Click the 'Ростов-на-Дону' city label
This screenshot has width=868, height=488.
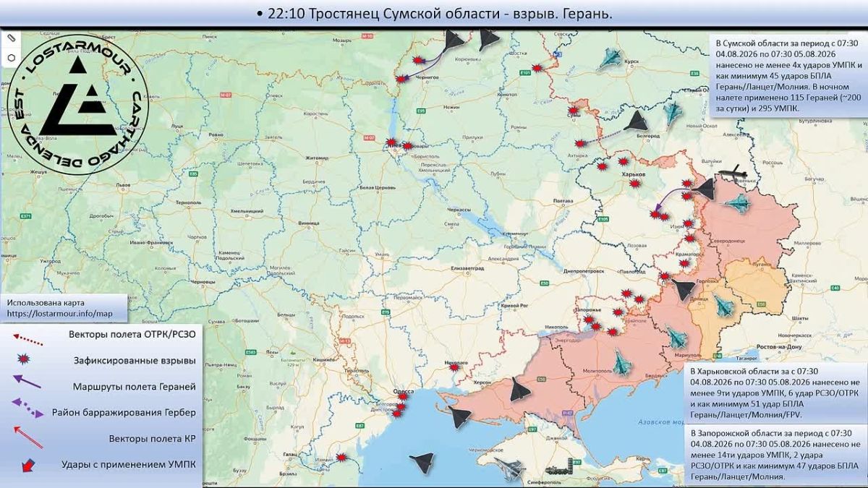(780, 348)
